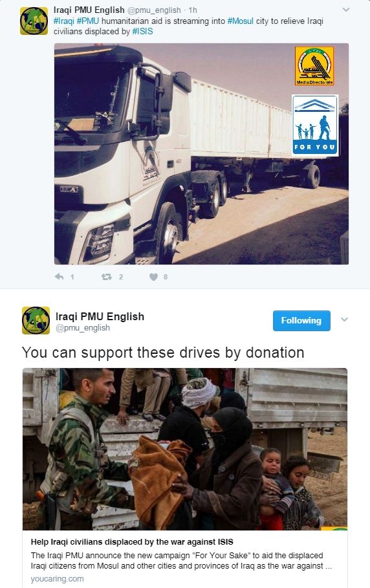Open the #PMU hashtag link
Screen dimensions: 370x588
pos(88,21)
